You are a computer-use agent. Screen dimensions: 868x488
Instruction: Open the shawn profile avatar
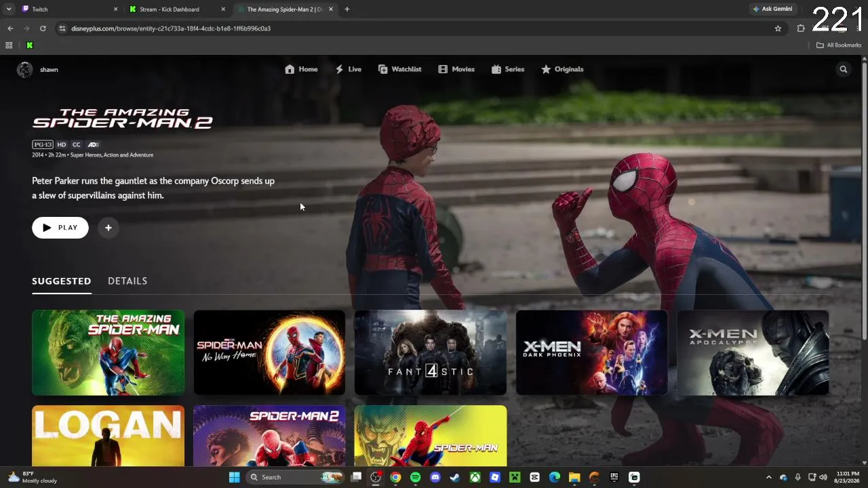coord(25,69)
